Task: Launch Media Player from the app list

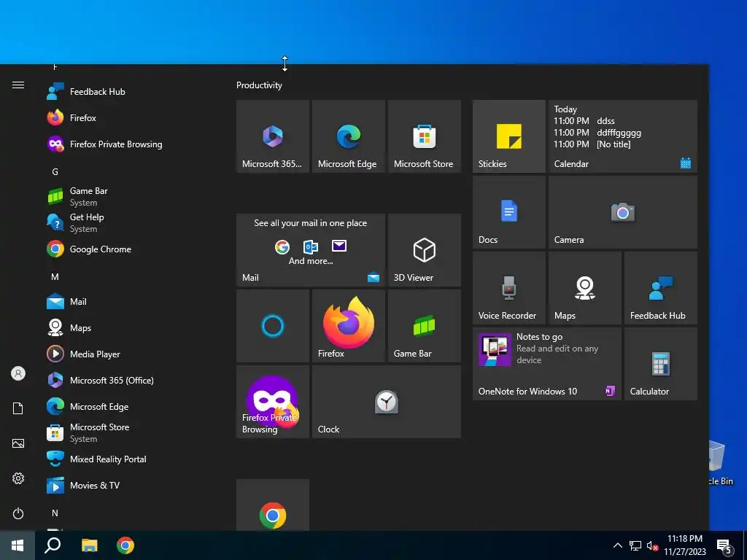Action: click(x=128, y=354)
